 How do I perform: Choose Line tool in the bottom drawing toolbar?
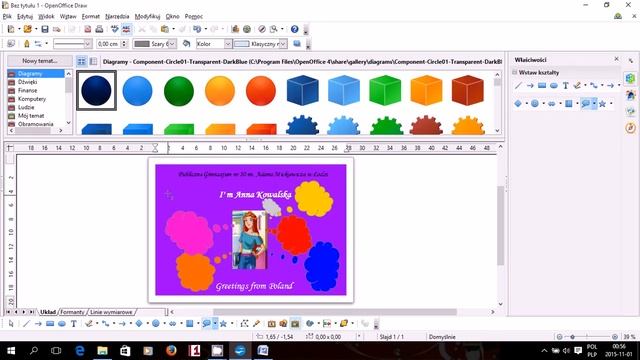coord(26,324)
